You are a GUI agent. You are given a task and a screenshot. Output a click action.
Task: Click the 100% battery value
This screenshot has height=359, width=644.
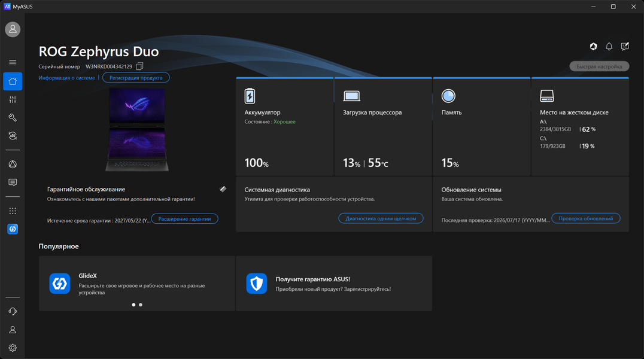(x=256, y=163)
